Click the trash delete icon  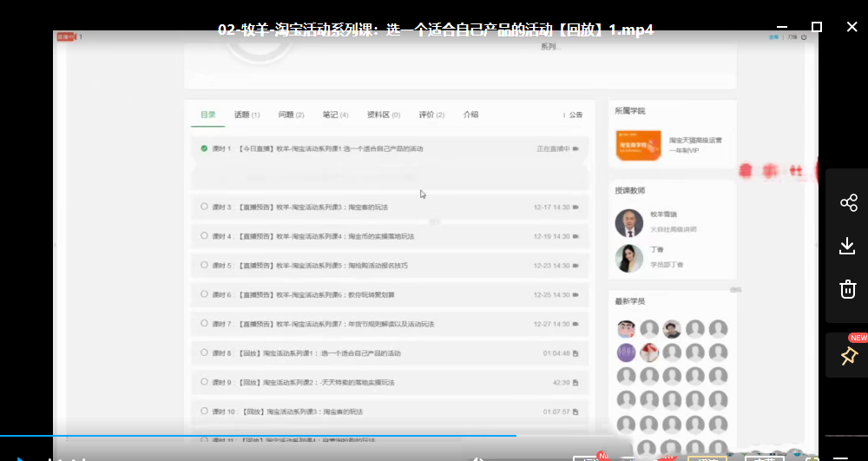coord(848,289)
